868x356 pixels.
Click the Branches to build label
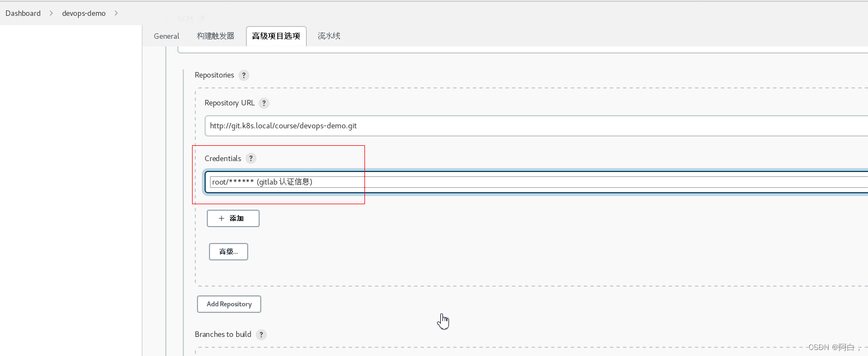(223, 334)
